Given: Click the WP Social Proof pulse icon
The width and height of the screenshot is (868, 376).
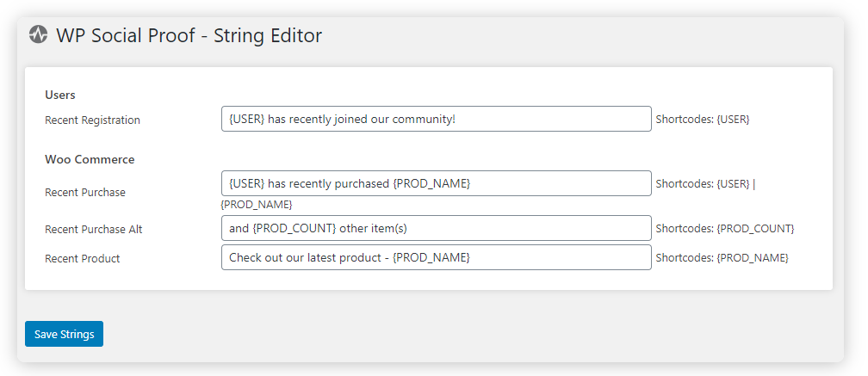Looking at the screenshot, I should click(38, 34).
